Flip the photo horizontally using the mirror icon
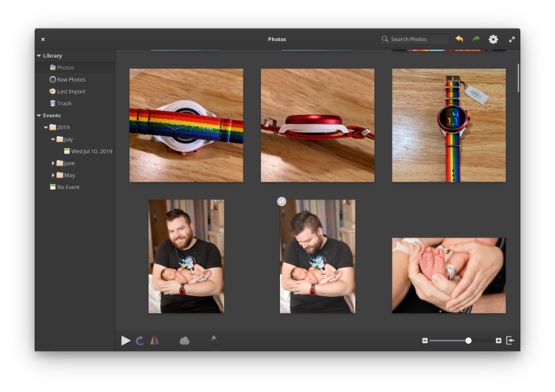Viewport: 555px width, 392px height. (155, 341)
